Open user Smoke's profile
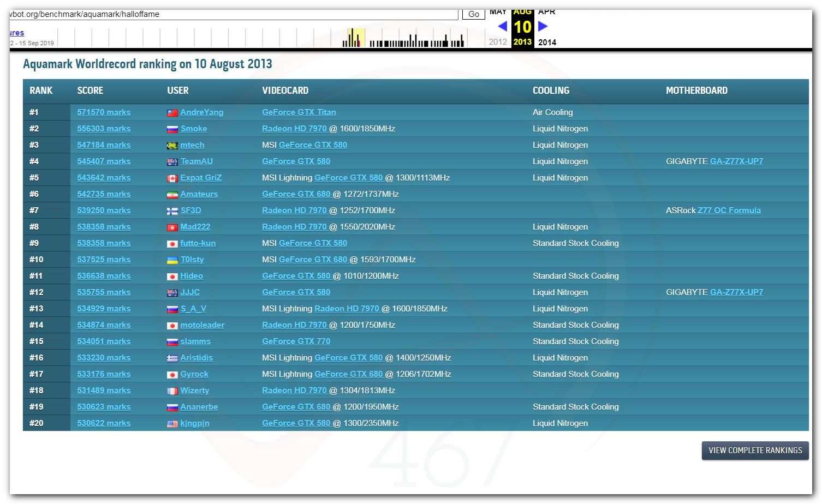 coord(194,129)
